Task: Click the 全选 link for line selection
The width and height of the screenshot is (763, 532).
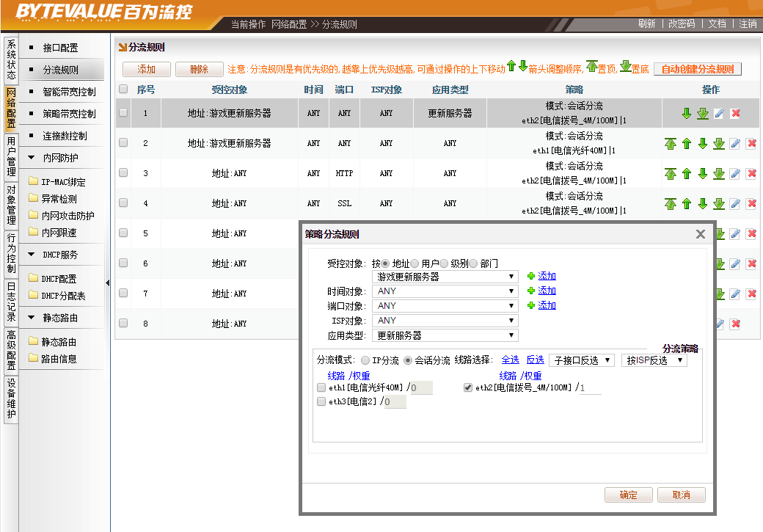Action: pos(510,360)
